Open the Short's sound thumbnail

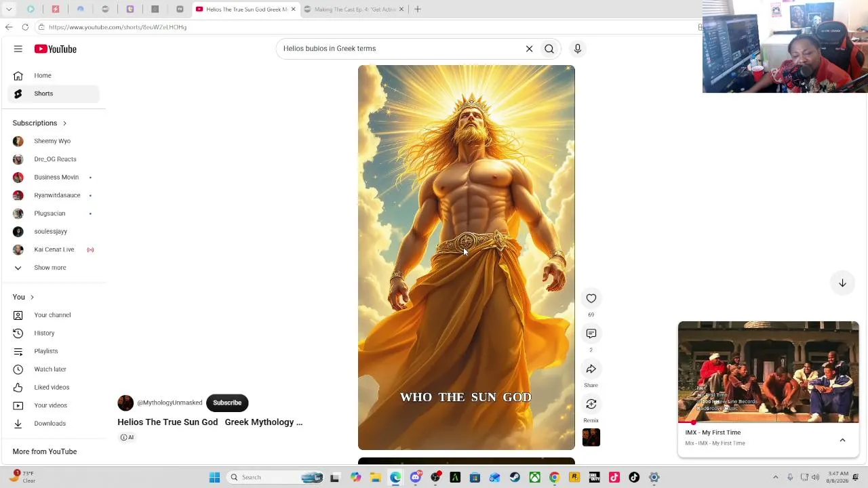[591, 437]
